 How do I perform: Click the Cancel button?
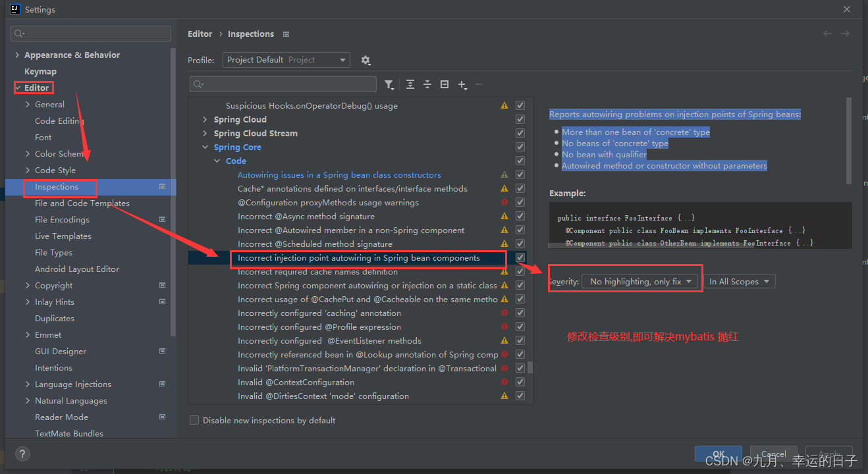(x=773, y=454)
